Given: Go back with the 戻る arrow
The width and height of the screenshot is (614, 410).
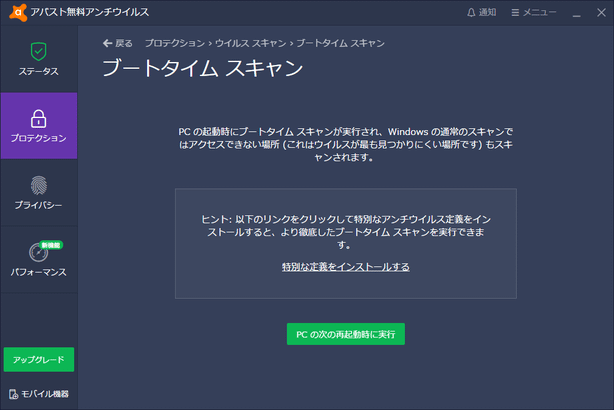Looking at the screenshot, I should tap(117, 43).
